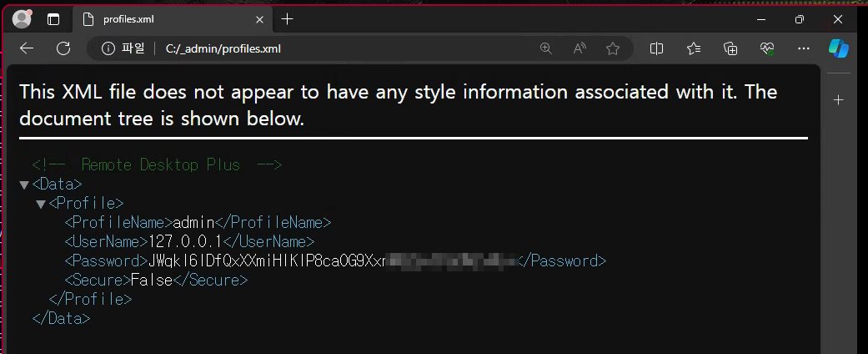Go back using the back arrow
868x354 pixels.
pyautogui.click(x=27, y=48)
